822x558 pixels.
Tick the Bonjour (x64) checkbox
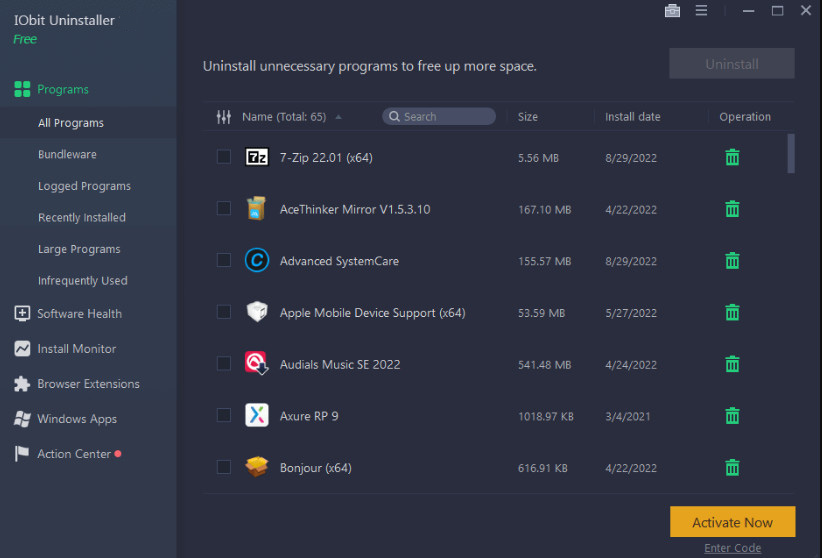pyautogui.click(x=224, y=467)
